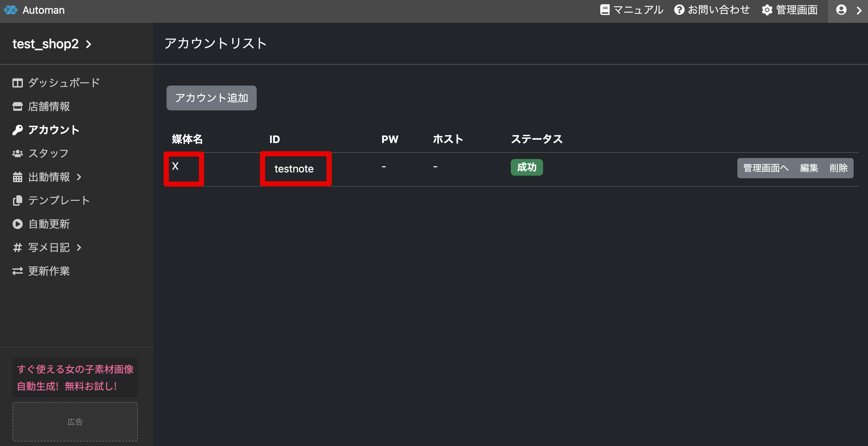Select アカウント in the sidebar
The width and height of the screenshot is (868, 446).
tap(54, 130)
